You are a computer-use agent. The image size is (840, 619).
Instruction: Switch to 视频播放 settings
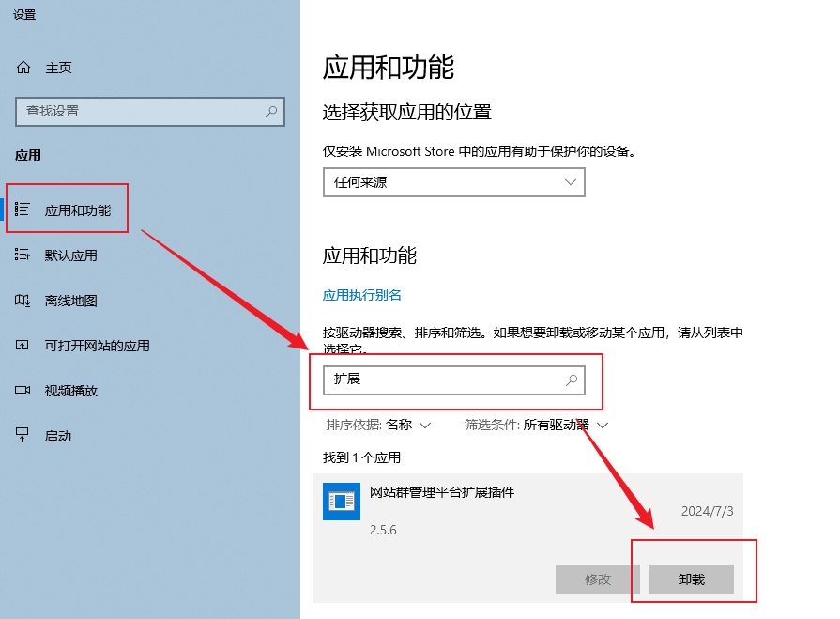pos(70,391)
